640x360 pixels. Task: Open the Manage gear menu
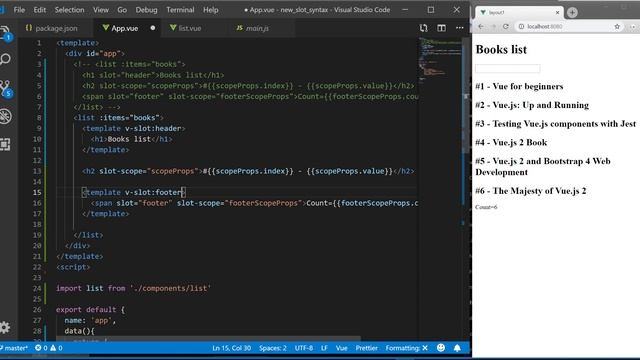click(x=5, y=327)
